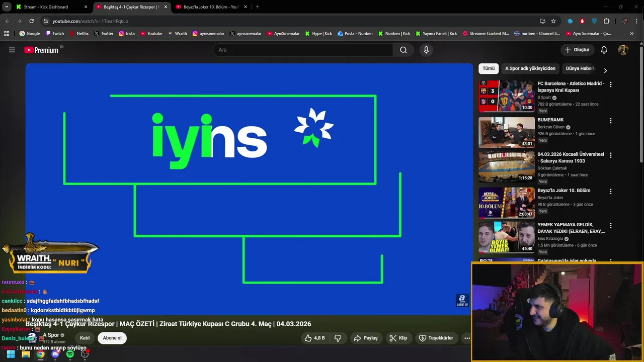Open options for YEMEK YAPMAYA GELDİK video
The height and width of the screenshot is (362, 644).
pos(611,226)
